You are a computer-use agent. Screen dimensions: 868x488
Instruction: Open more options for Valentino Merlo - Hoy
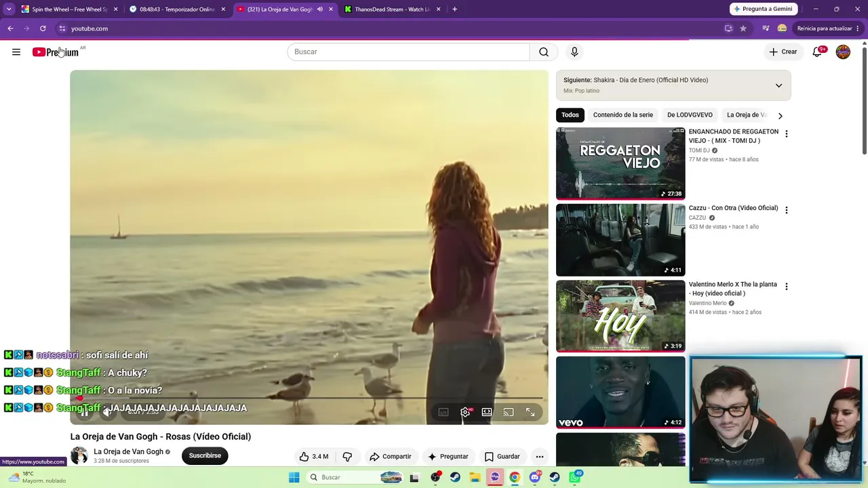786,287
